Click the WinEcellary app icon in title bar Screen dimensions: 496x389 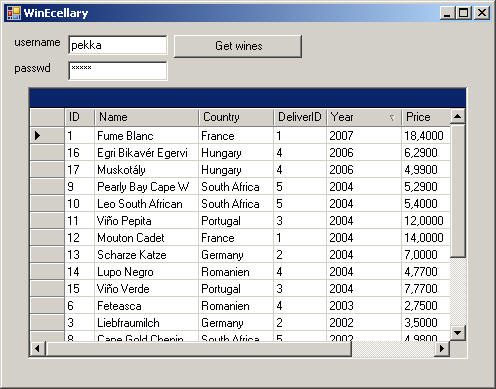point(14,13)
